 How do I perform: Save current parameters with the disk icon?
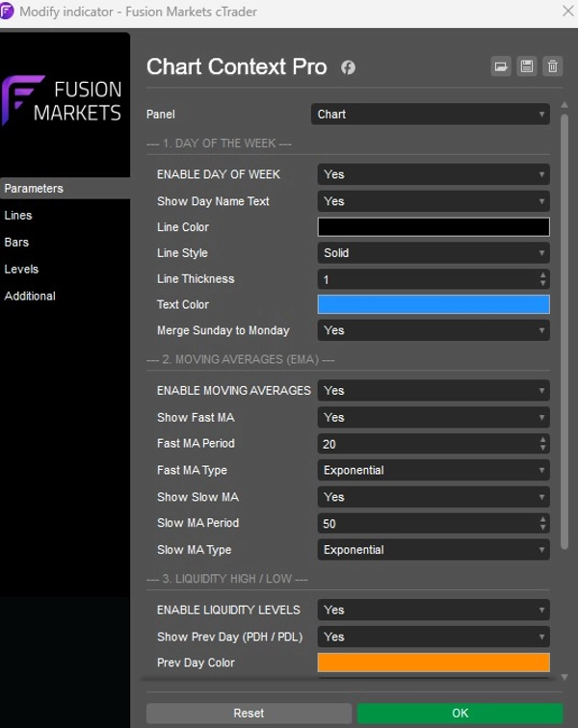527,66
